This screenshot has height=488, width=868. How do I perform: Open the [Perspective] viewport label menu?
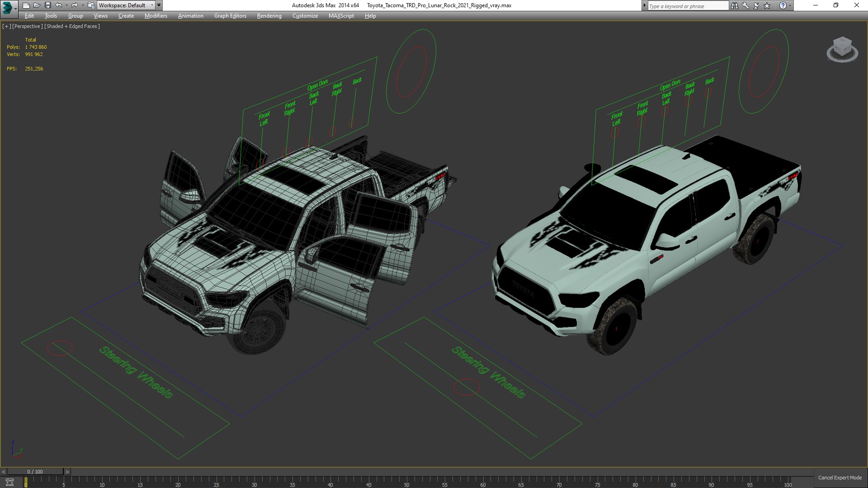(28, 26)
